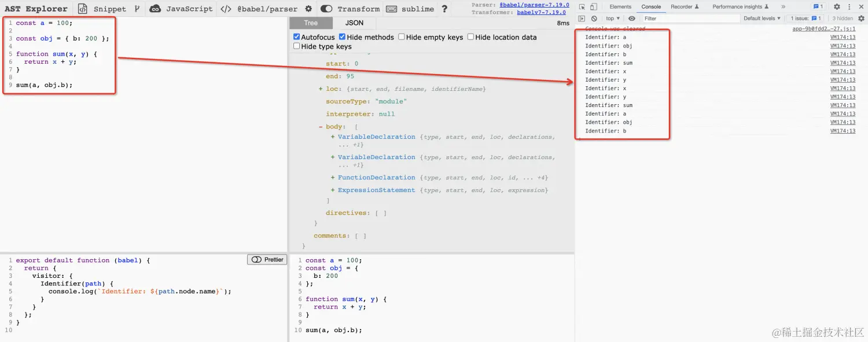Screen dimensions: 868x342
Task: Click the 'sum(a, obj.b);' line in source editor
Action: click(44, 85)
